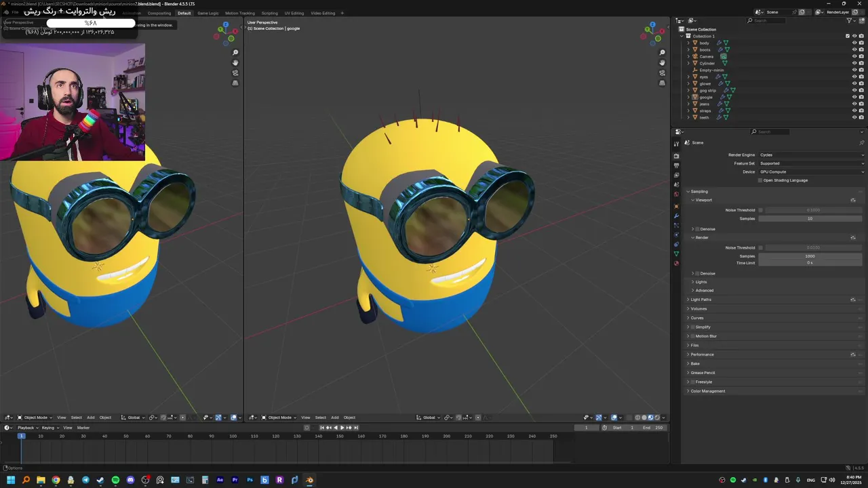Click the pan hand gizmo in right viewport
The width and height of the screenshot is (868, 488).
click(663, 62)
